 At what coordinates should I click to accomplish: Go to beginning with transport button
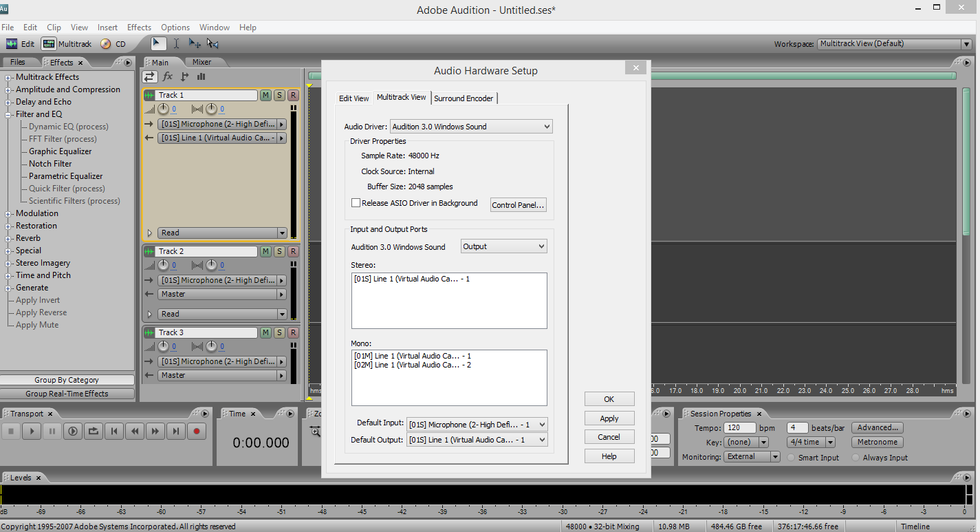[x=114, y=431]
